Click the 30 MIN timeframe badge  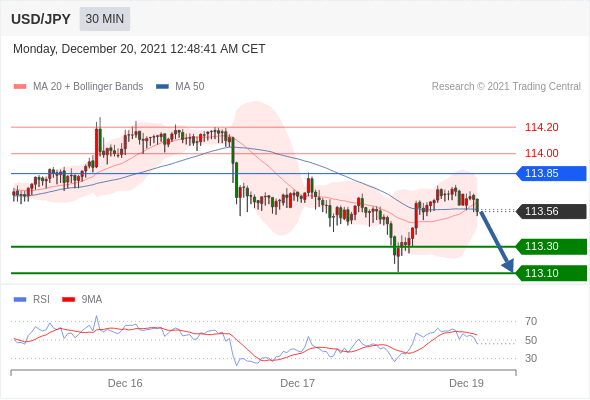point(105,19)
